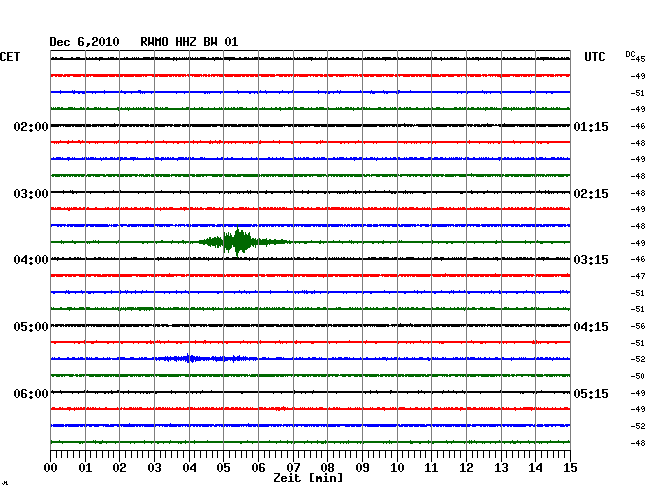Click the UTC time label '05:15'
Screen dimensions: 650x494
[x=591, y=393]
